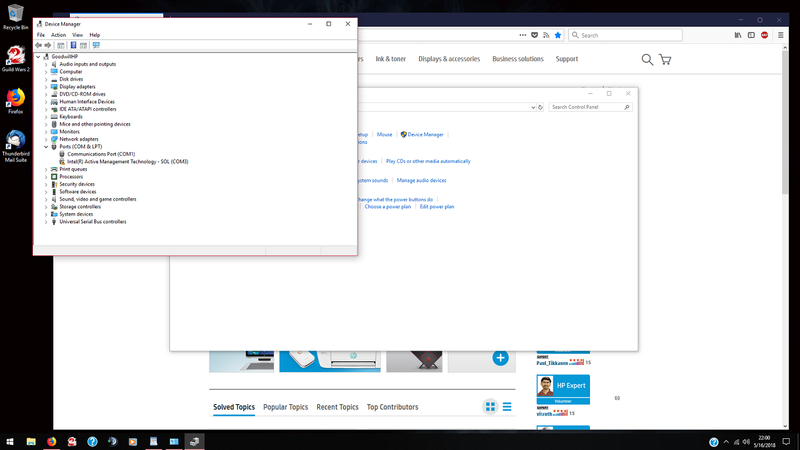Click the Firefox icon in the taskbar

tap(52, 441)
